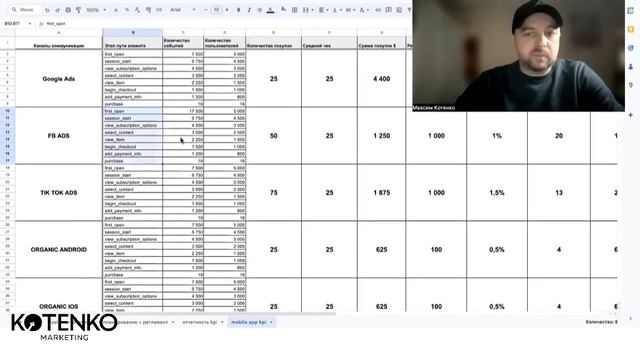Expand the merge cells dropdown arrow

point(313,10)
